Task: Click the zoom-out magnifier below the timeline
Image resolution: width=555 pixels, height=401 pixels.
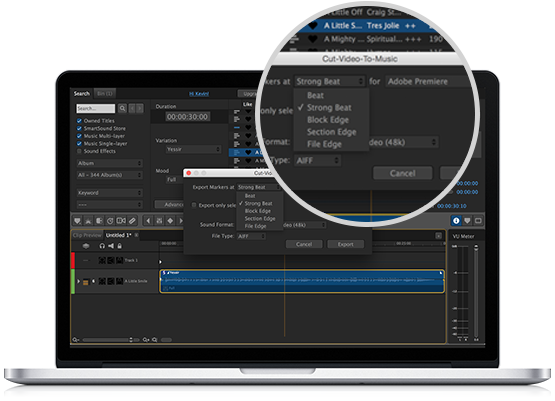Action: pos(75,340)
